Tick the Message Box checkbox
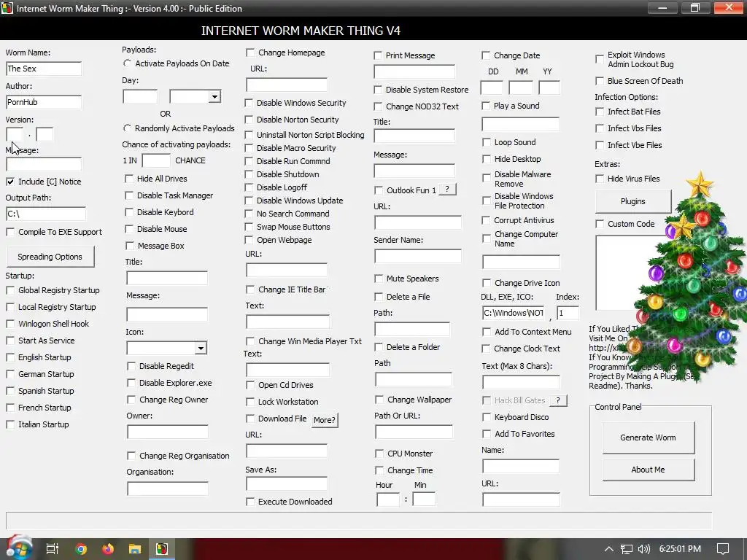Image resolution: width=747 pixels, height=560 pixels. 129,246
